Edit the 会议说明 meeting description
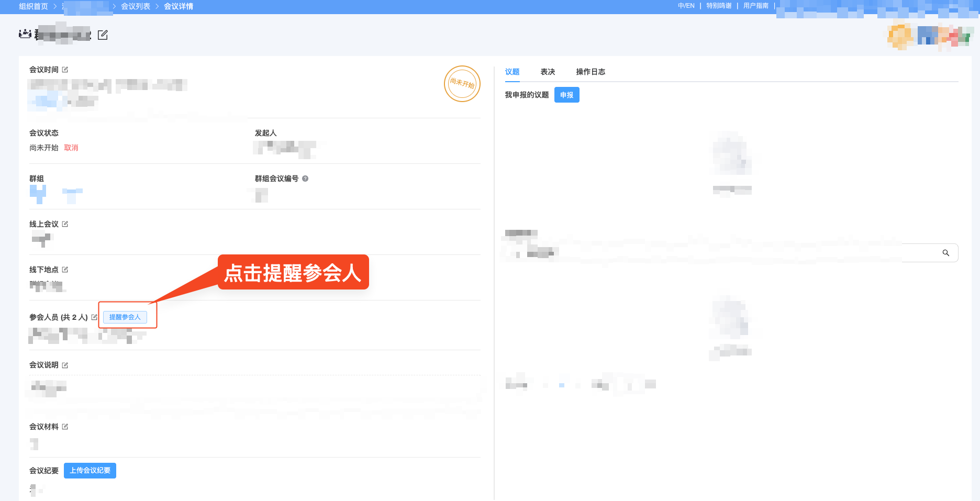 pyautogui.click(x=65, y=365)
